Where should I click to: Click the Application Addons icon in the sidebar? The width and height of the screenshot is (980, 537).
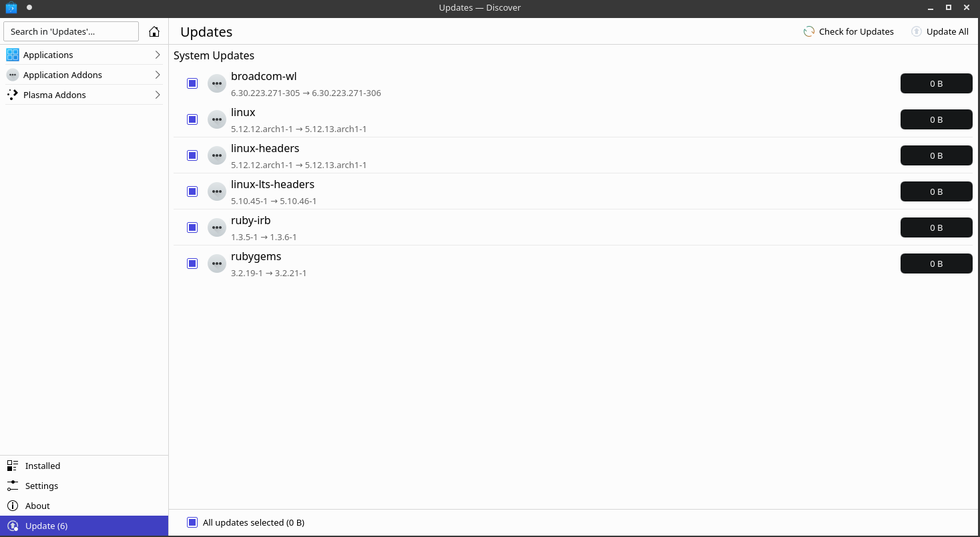(13, 75)
